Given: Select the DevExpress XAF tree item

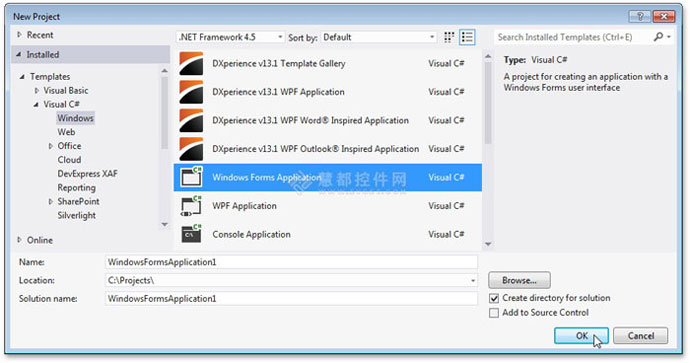Looking at the screenshot, I should (x=88, y=174).
